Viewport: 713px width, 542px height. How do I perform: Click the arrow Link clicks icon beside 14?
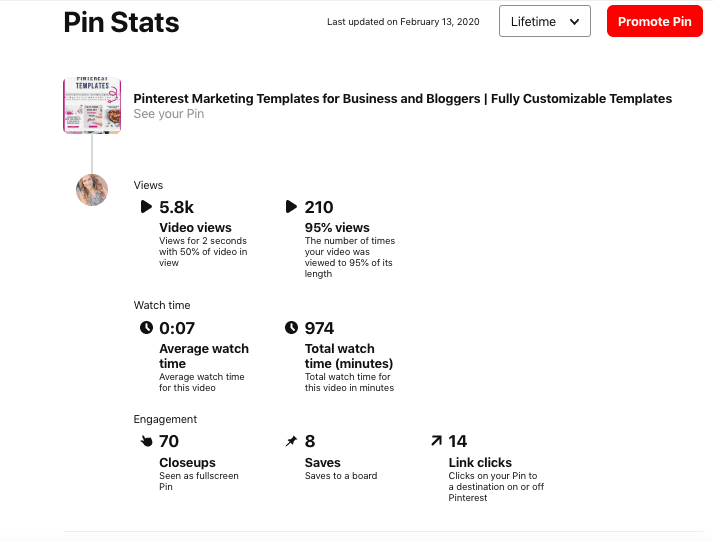(x=436, y=441)
